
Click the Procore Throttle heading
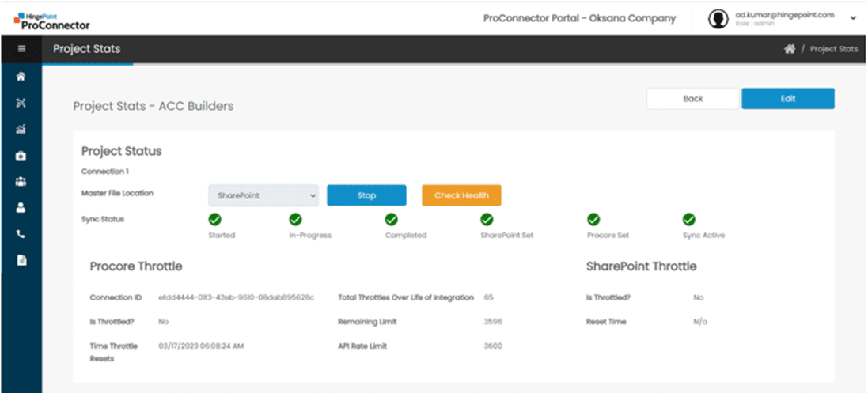[136, 266]
